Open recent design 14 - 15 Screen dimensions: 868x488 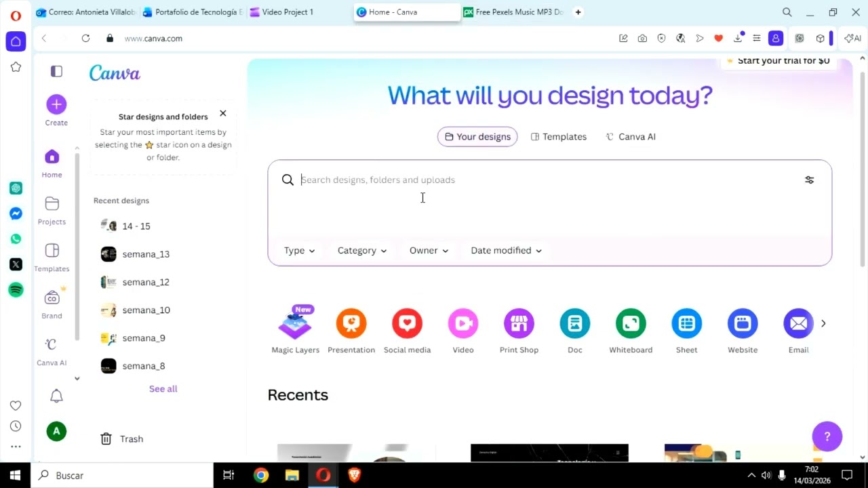coord(163,226)
